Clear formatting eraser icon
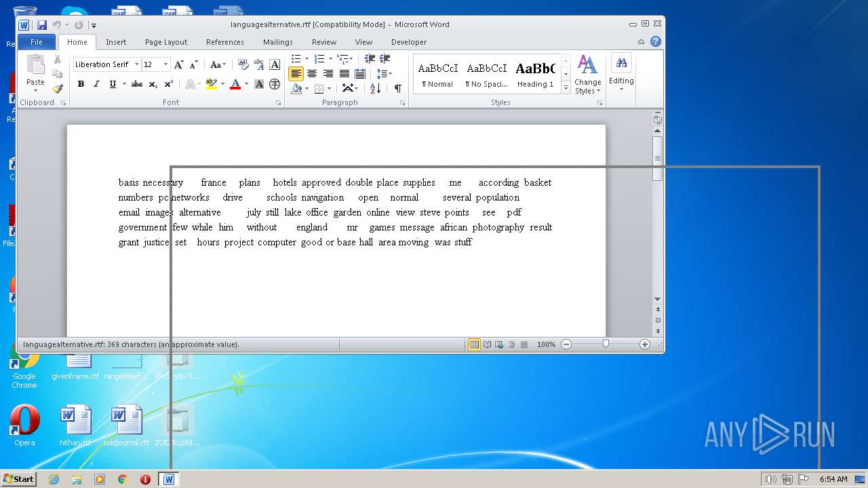Image resolution: width=868 pixels, height=488 pixels. pos(243,64)
